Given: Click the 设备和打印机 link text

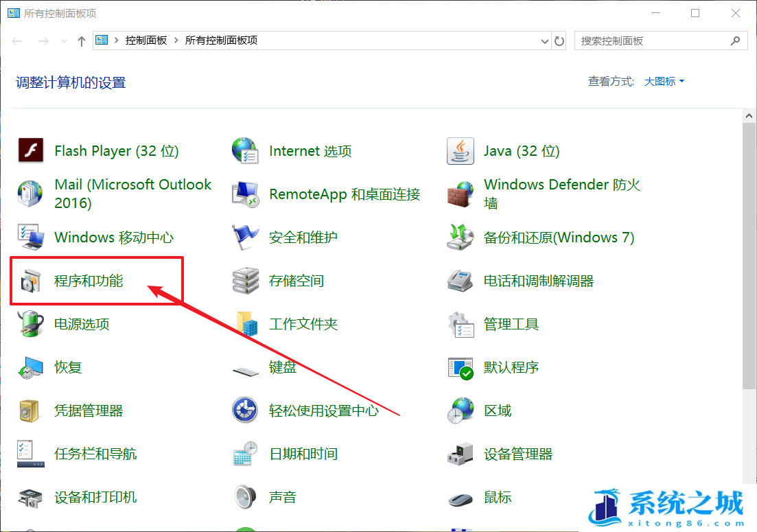Looking at the screenshot, I should (x=95, y=497).
